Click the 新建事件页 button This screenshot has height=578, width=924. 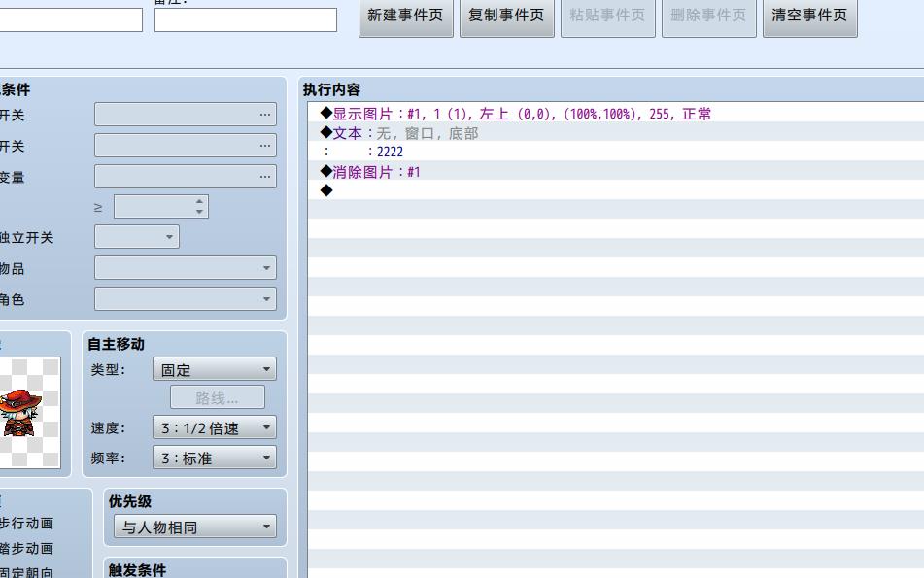[406, 16]
